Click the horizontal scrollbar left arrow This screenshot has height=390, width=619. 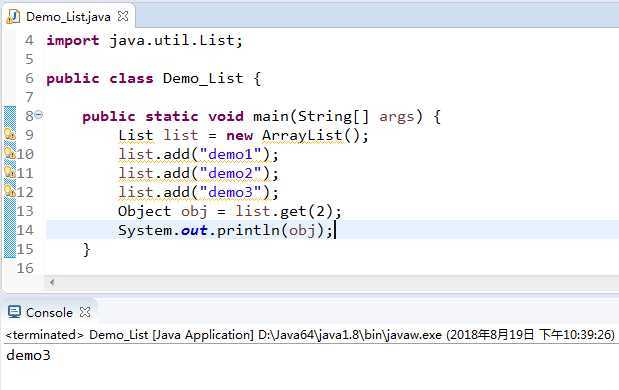[52, 282]
